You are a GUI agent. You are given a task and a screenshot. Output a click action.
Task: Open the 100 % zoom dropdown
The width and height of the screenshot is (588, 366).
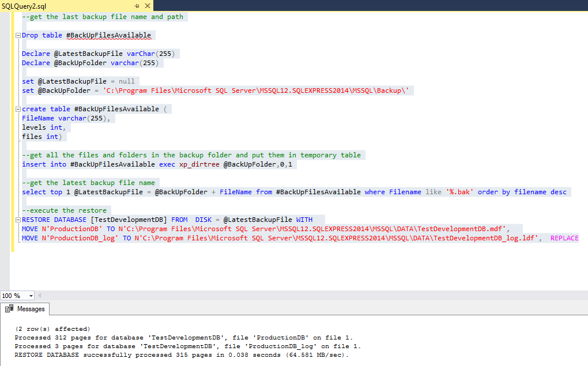[x=31, y=296]
